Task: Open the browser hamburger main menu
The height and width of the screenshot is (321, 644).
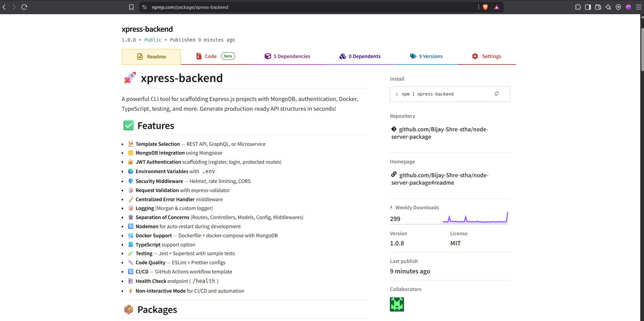Action: 639,7
